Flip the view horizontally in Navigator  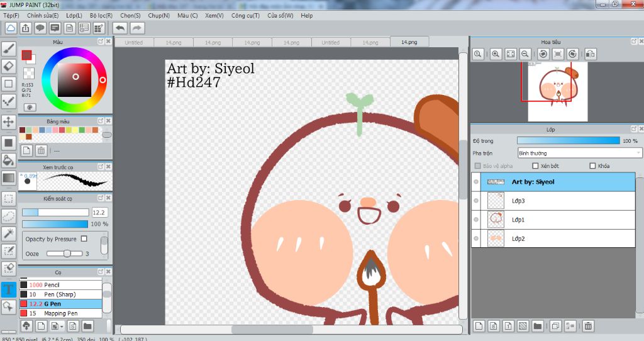590,54
